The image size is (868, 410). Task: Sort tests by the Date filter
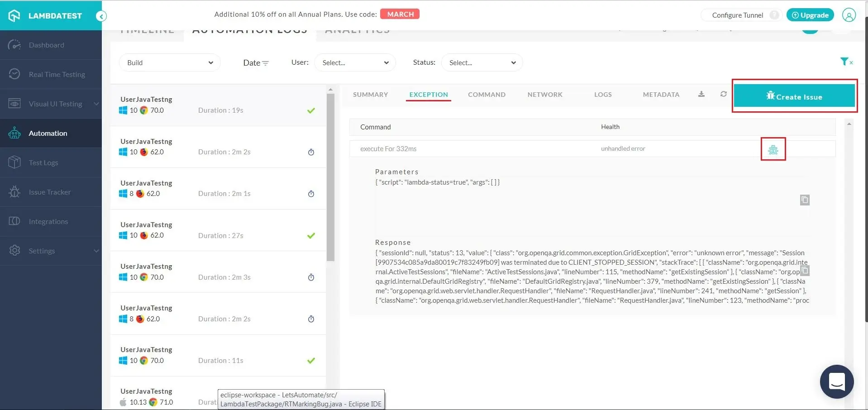(x=256, y=63)
